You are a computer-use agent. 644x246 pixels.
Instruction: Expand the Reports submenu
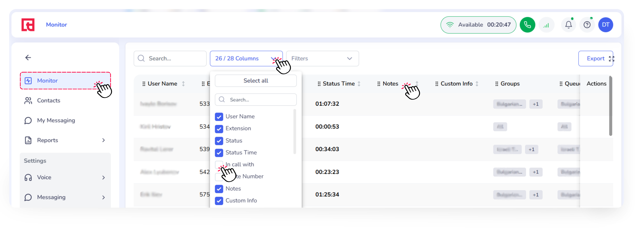point(104,140)
